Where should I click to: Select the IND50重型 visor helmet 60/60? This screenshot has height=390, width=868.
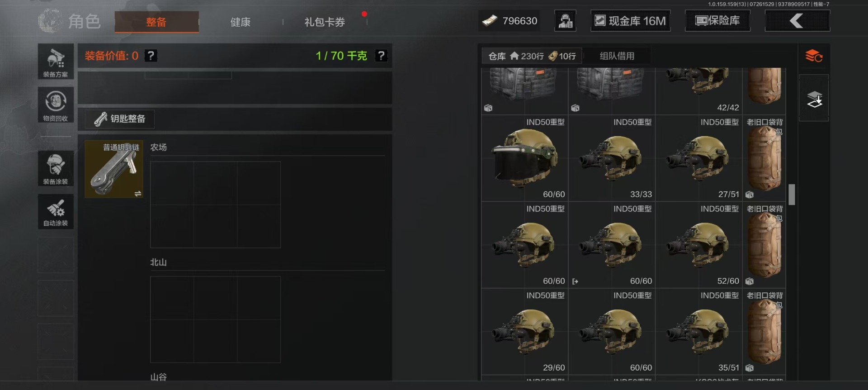(524, 158)
